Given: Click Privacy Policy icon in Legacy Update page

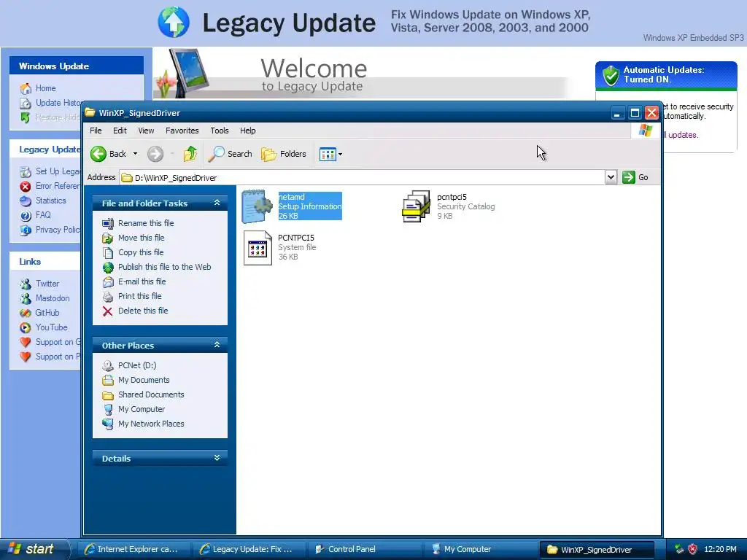Looking at the screenshot, I should tap(26, 230).
